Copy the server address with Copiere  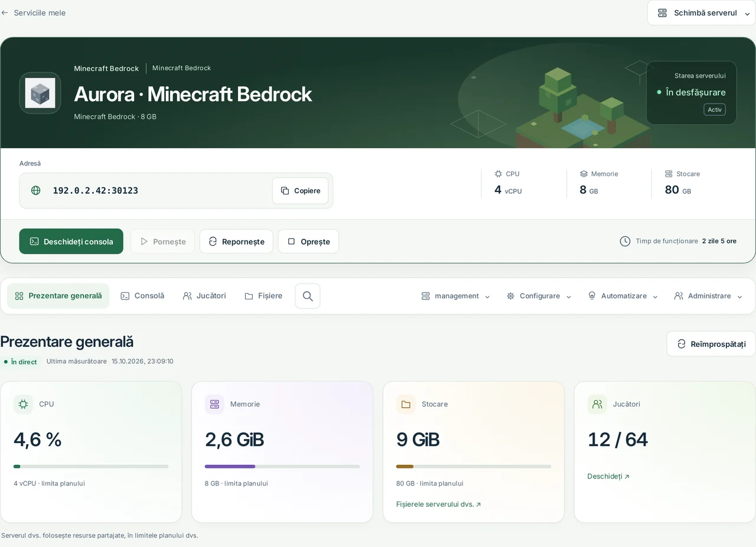[x=300, y=191]
